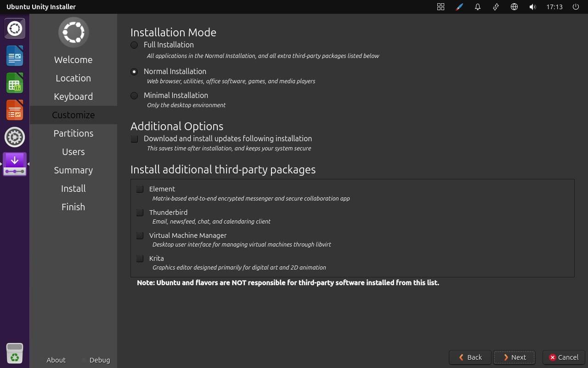The height and width of the screenshot is (368, 588).
Task: Go to the Partitions step in sidebar
Action: coord(73,133)
